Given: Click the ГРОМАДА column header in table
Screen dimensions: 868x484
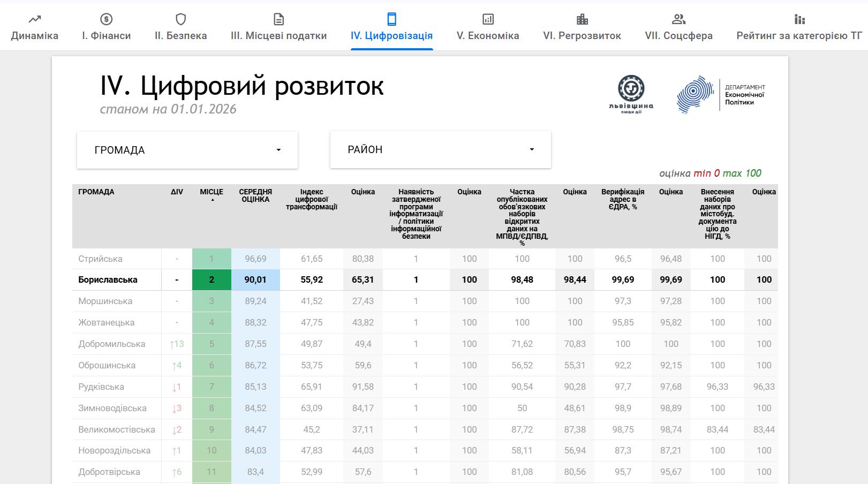Looking at the screenshot, I should (96, 192).
